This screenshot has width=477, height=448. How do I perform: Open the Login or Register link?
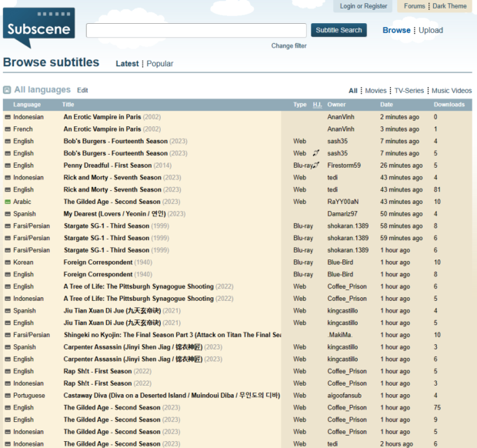[363, 6]
